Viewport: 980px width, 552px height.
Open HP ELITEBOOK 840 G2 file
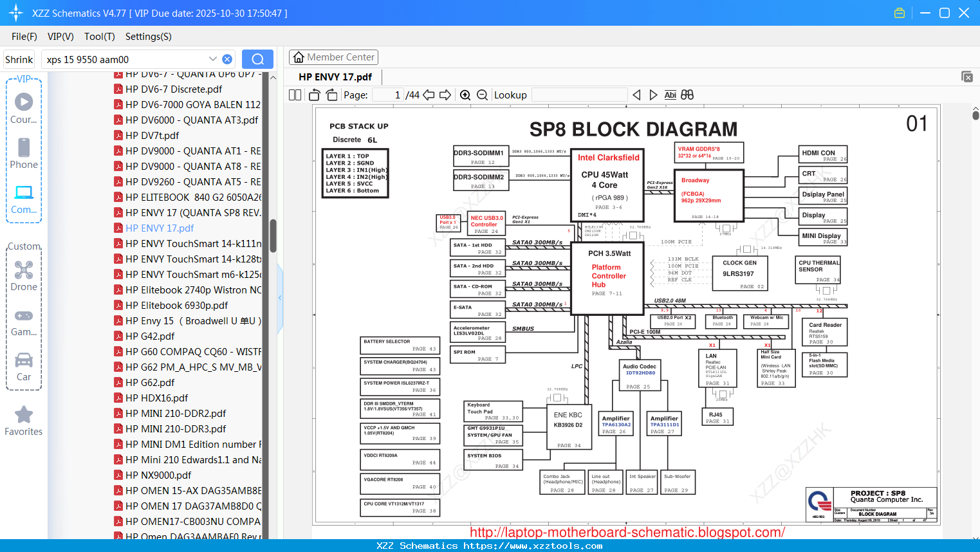193,198
